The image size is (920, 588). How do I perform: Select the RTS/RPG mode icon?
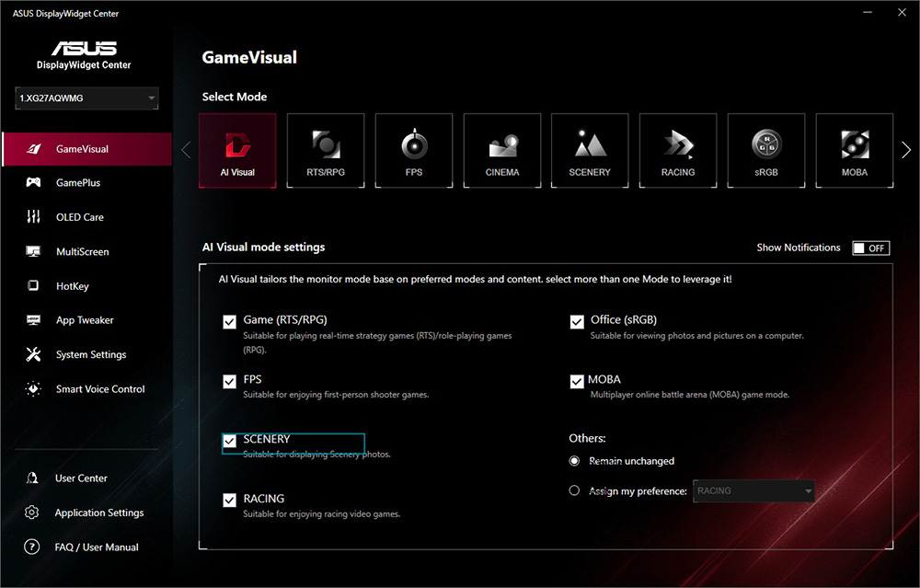[x=326, y=150]
